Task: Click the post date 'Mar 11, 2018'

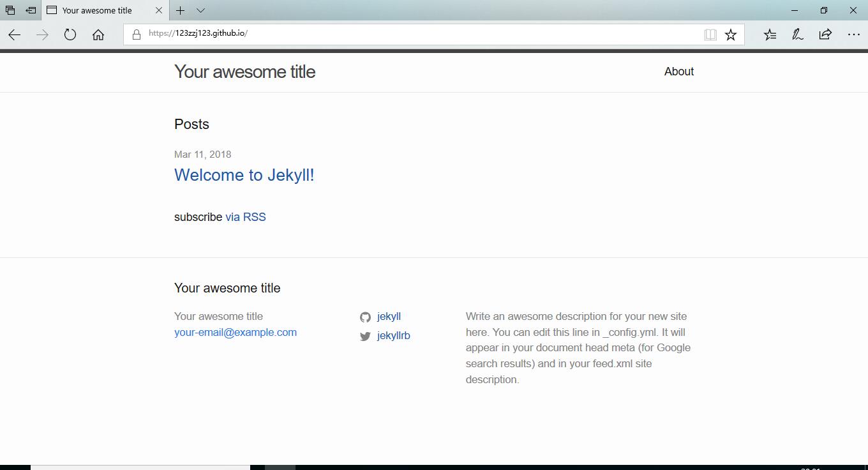Action: 202,155
